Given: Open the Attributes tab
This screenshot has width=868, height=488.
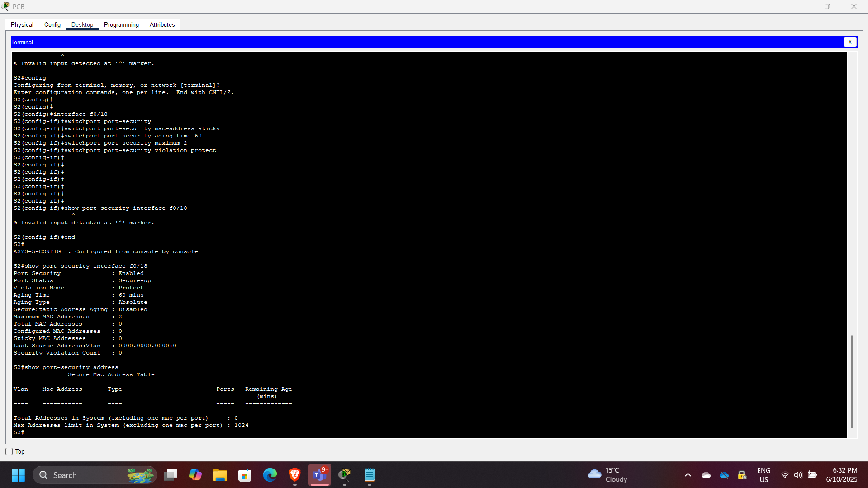Looking at the screenshot, I should tap(161, 24).
